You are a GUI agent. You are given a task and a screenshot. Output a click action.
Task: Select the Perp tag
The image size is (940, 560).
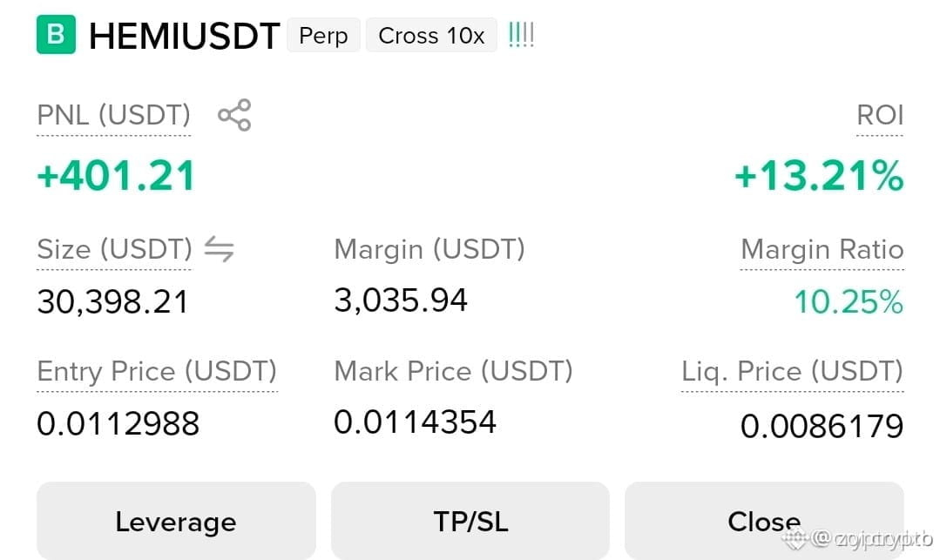[x=324, y=36]
